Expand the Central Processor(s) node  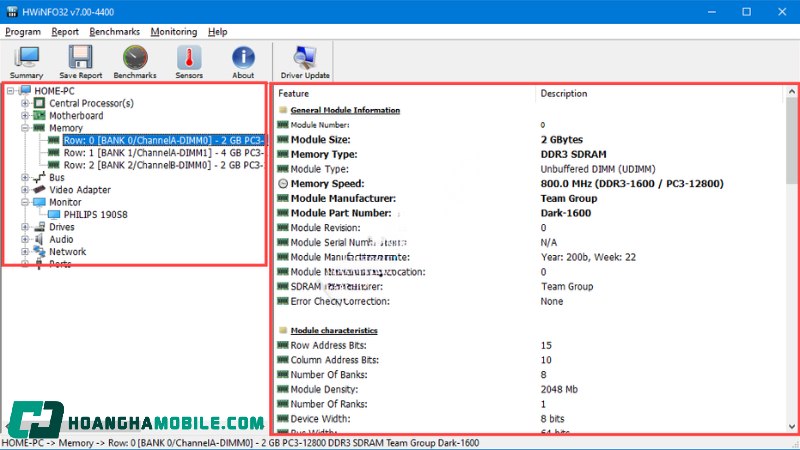tap(25, 103)
